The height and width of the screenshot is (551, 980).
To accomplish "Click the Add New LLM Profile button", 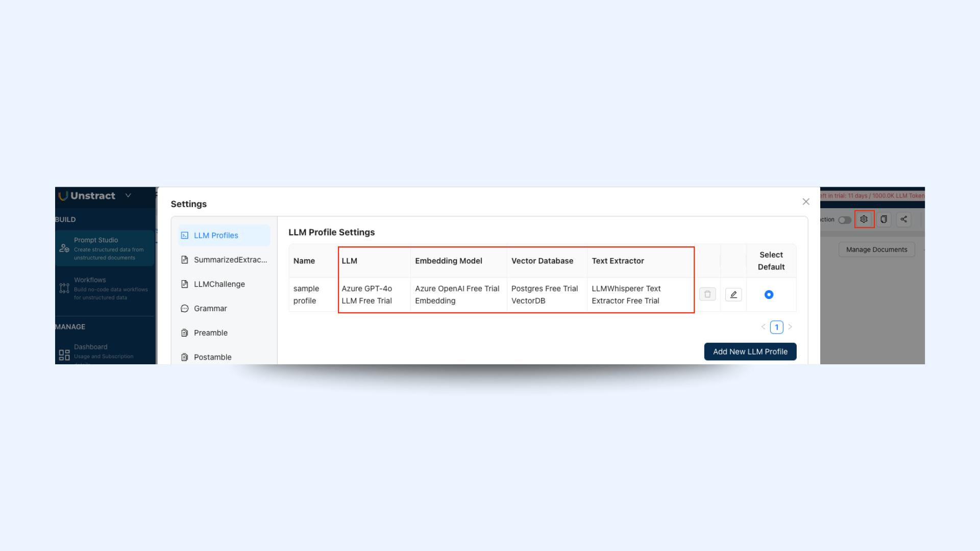I will (750, 352).
